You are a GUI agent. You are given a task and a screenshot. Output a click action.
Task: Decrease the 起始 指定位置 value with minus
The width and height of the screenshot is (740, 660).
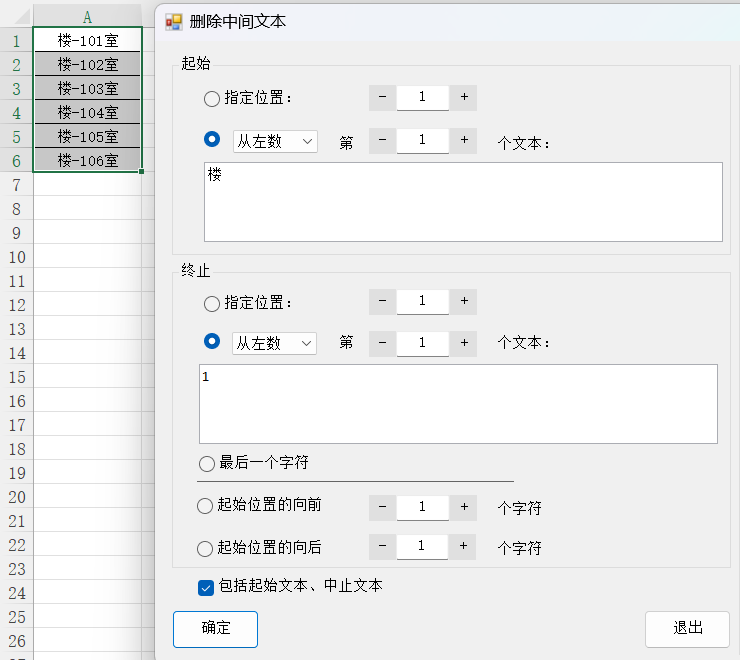coord(382,97)
